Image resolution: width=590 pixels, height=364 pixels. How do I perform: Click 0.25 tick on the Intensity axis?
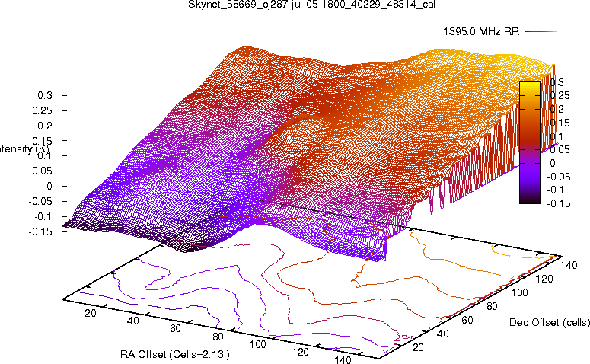coord(42,110)
